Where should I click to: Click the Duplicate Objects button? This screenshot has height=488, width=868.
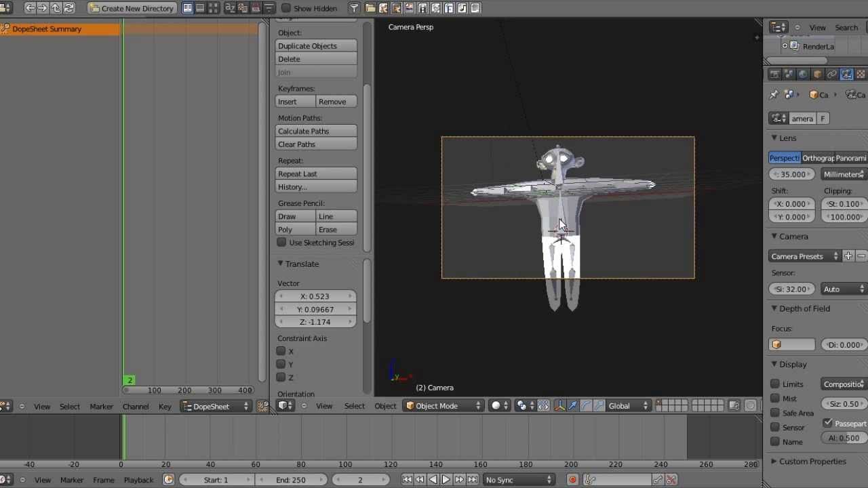pyautogui.click(x=316, y=46)
